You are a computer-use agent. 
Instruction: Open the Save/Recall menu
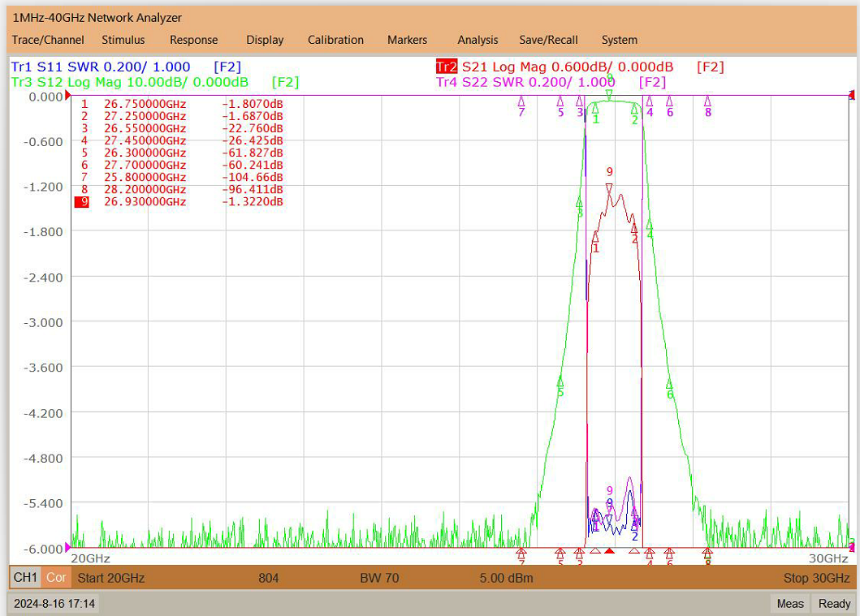coord(548,40)
